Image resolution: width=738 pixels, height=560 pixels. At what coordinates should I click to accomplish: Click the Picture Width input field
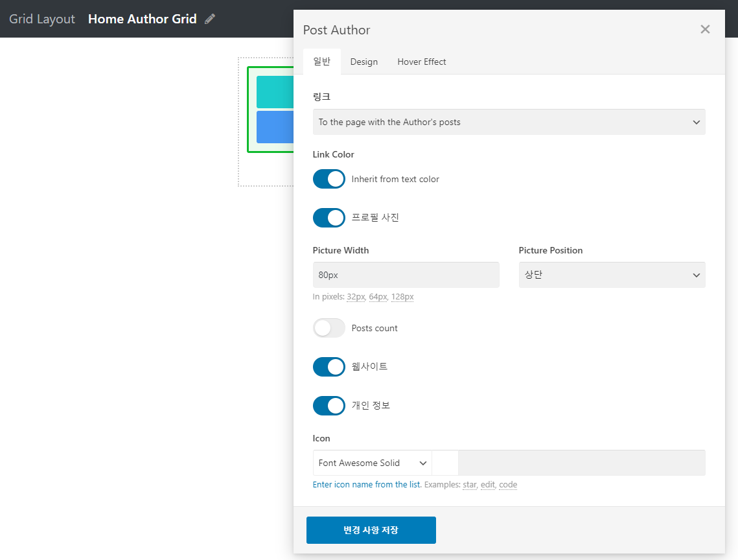point(406,275)
